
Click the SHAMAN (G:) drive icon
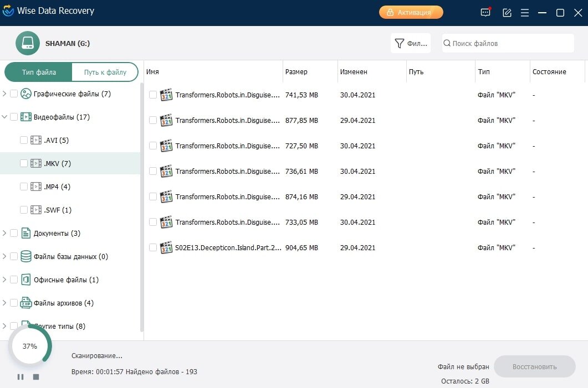pos(27,43)
